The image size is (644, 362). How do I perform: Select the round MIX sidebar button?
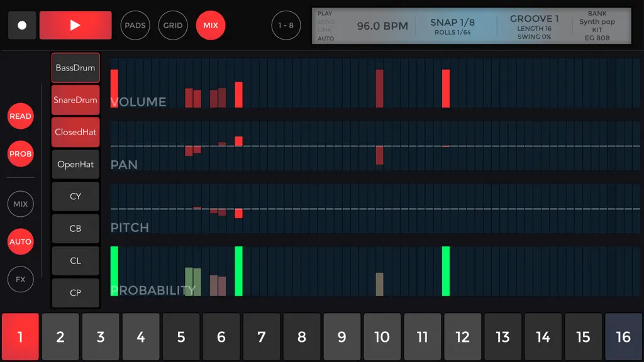(21, 204)
